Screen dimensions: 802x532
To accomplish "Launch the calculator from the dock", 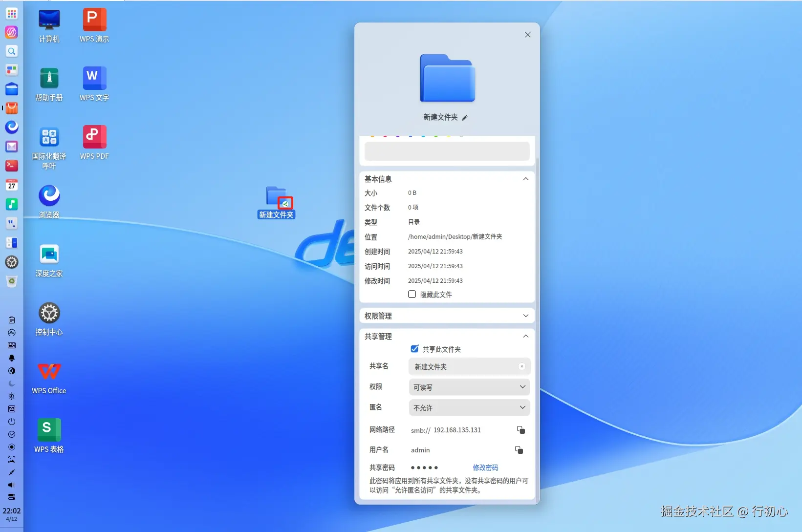I will (x=12, y=243).
